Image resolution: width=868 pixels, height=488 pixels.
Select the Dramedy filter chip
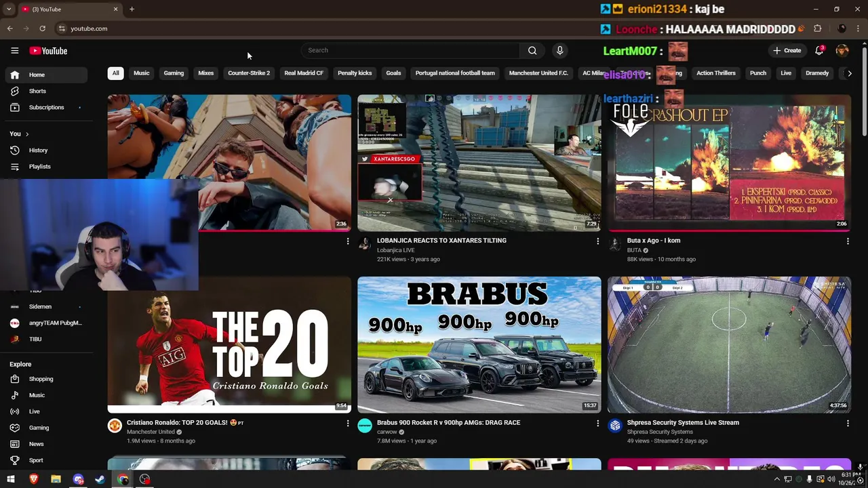pyautogui.click(x=817, y=73)
